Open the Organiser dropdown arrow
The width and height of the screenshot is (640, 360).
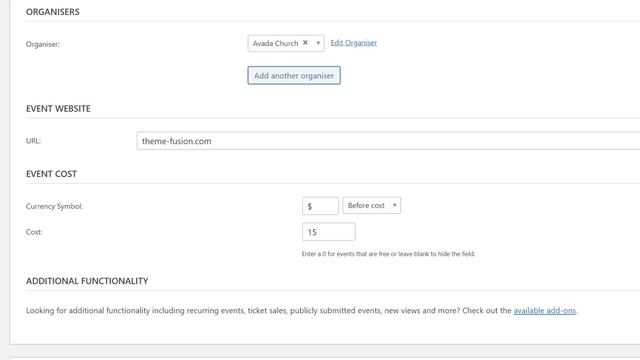(x=318, y=43)
